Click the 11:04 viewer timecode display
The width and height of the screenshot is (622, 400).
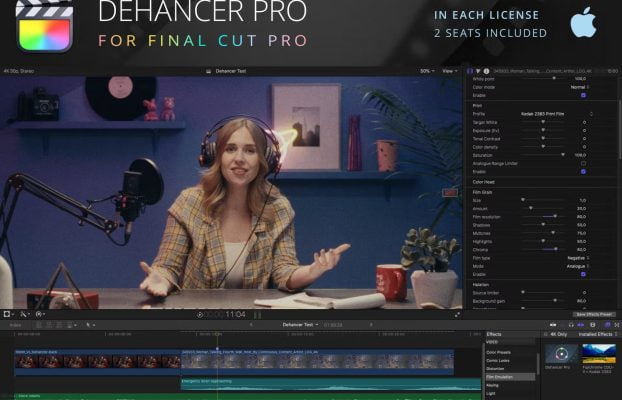coord(236,315)
